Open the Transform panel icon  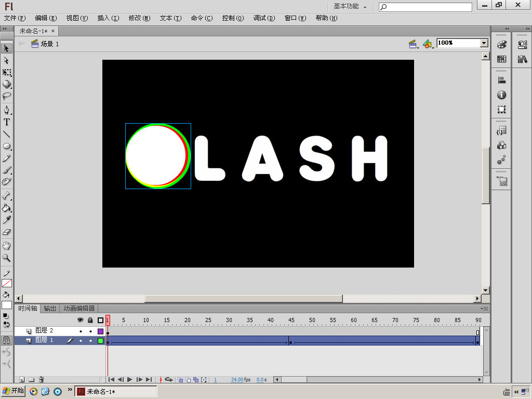point(501,109)
